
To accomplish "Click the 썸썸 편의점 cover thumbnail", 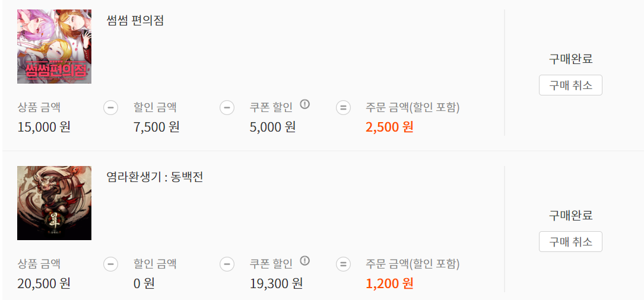I will click(x=54, y=46).
